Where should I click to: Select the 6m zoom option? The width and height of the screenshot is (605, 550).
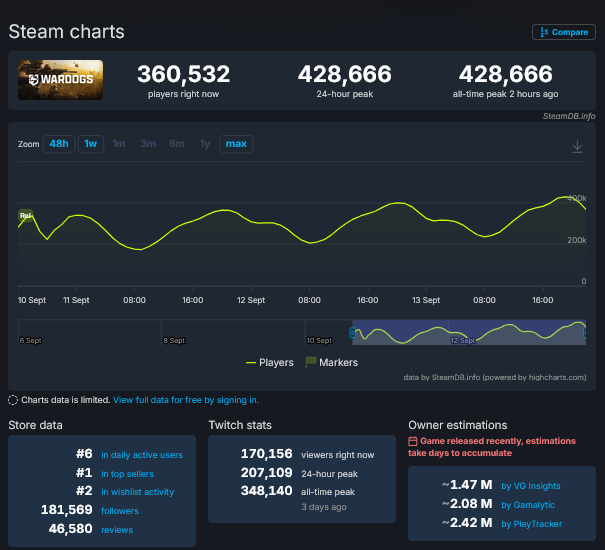point(177,144)
